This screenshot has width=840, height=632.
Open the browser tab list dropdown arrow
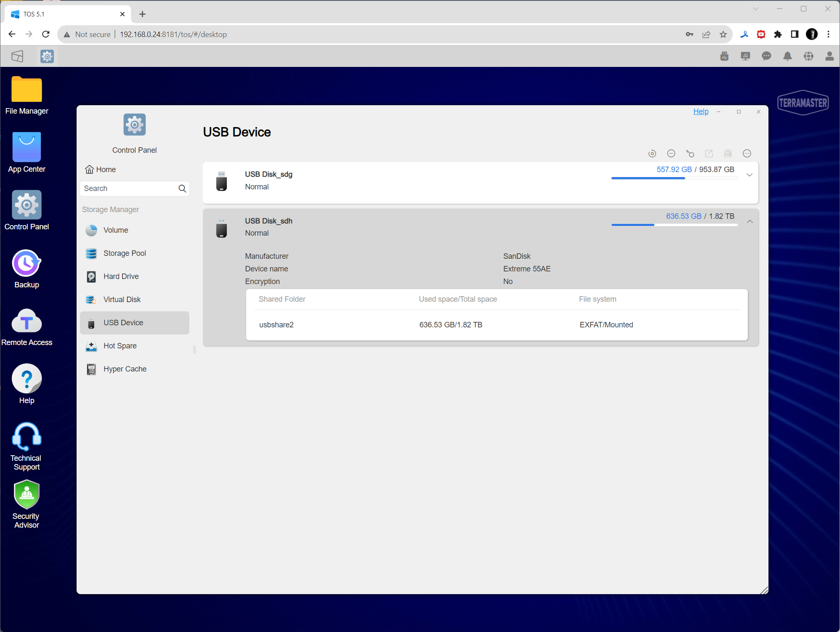(755, 9)
